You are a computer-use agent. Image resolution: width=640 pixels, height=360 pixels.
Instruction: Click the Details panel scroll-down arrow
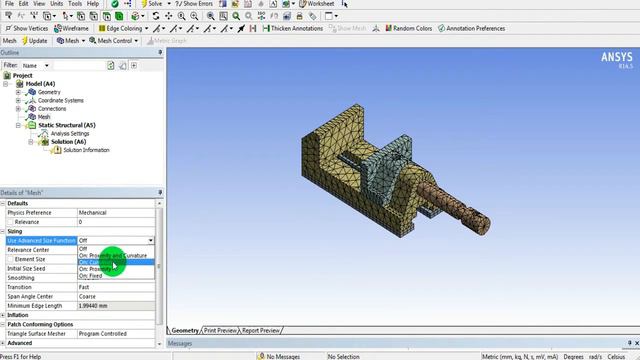pyautogui.click(x=159, y=344)
